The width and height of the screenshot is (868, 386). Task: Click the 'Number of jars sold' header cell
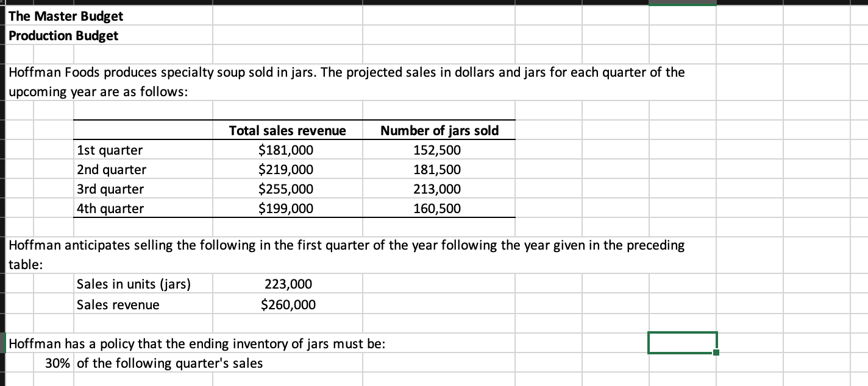[439, 130]
